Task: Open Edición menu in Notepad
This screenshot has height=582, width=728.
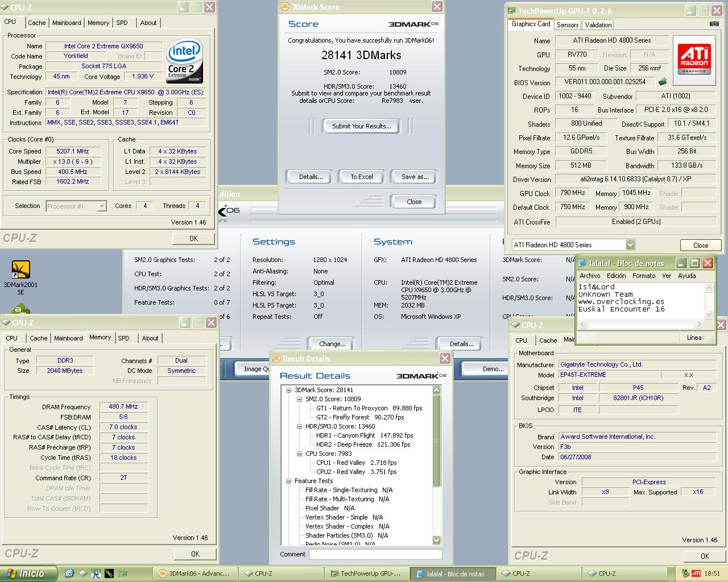Action: (616, 276)
